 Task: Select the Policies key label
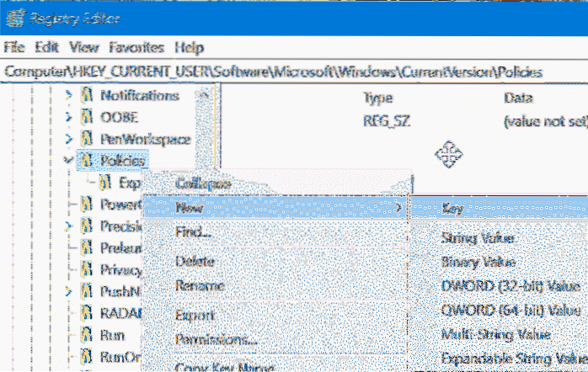click(122, 161)
